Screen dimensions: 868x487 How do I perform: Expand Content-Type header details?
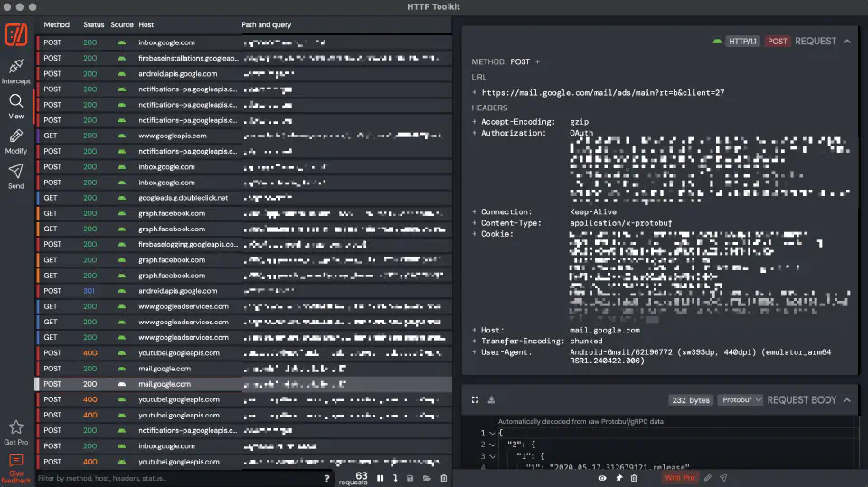tap(475, 223)
